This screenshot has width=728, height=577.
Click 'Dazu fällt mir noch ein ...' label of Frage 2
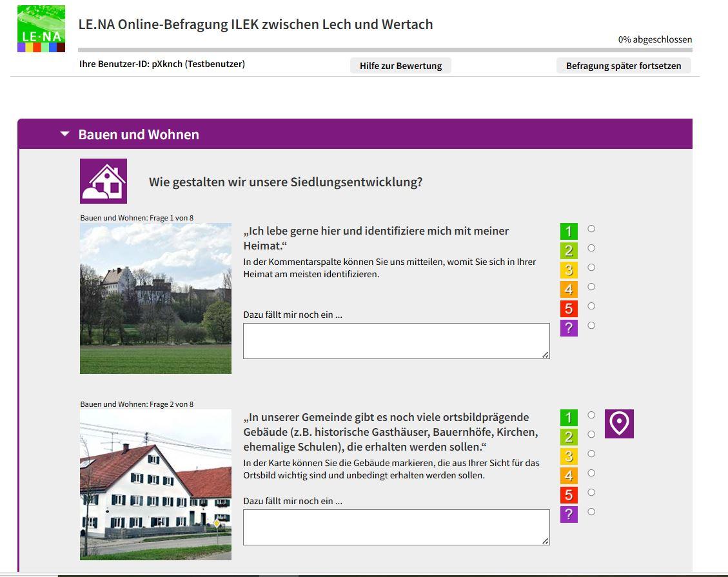pyautogui.click(x=293, y=501)
